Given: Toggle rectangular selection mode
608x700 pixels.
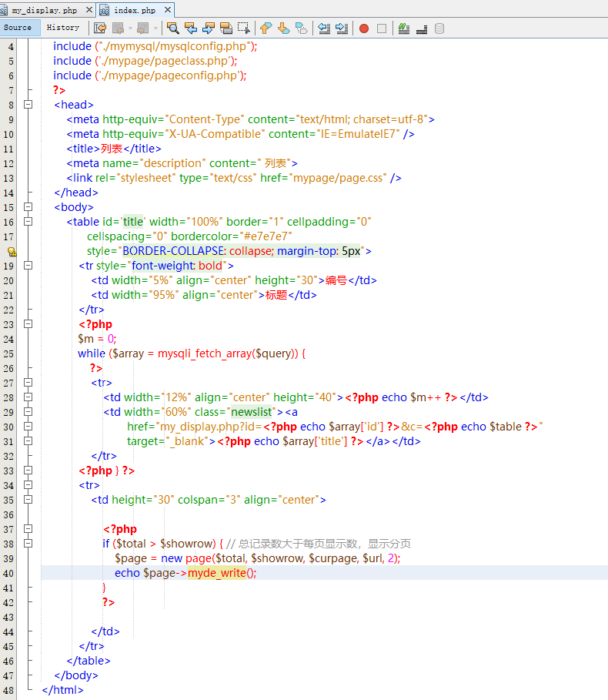Looking at the screenshot, I should 243,28.
